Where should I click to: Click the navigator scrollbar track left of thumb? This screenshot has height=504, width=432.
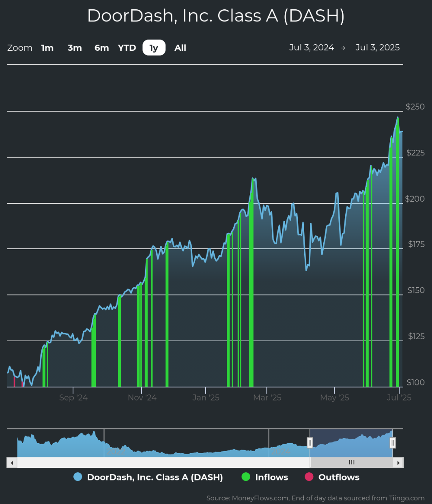pyautogui.click(x=163, y=463)
